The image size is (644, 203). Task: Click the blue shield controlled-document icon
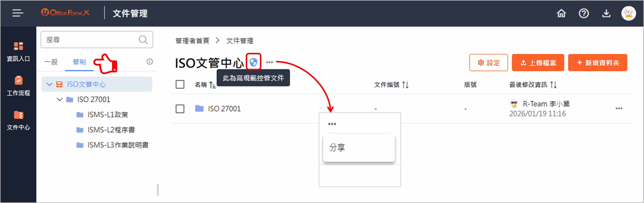253,62
